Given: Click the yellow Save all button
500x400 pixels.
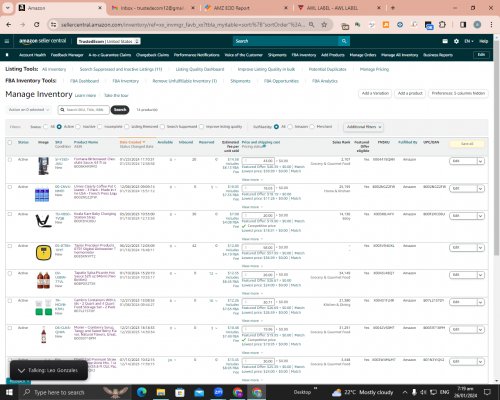Looking at the screenshot, I should [x=467, y=144].
